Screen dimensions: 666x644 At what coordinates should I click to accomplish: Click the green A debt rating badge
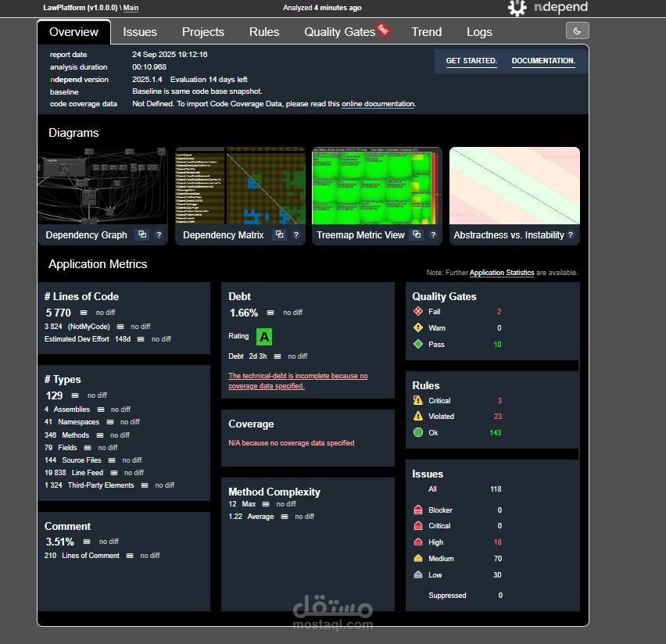tap(264, 337)
